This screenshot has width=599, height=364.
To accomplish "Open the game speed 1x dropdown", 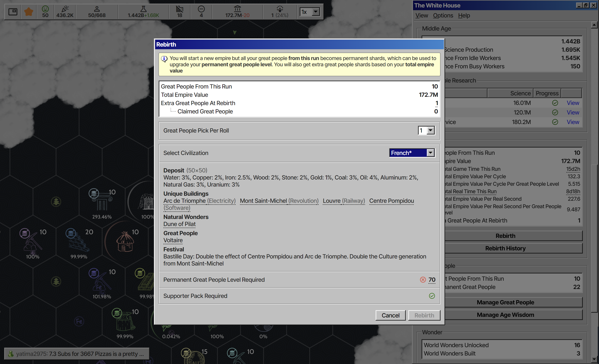I will (310, 12).
